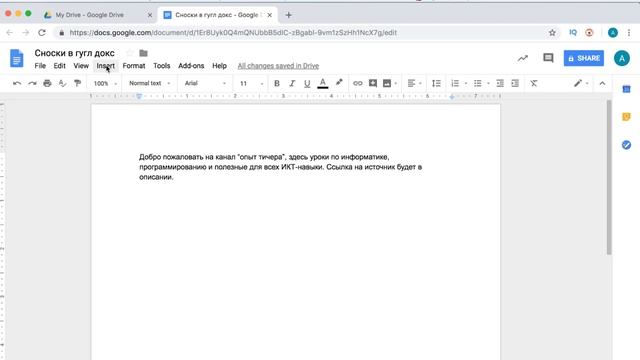Viewport: 640px width, 360px height.
Task: Open line spacing options
Action: tap(436, 83)
